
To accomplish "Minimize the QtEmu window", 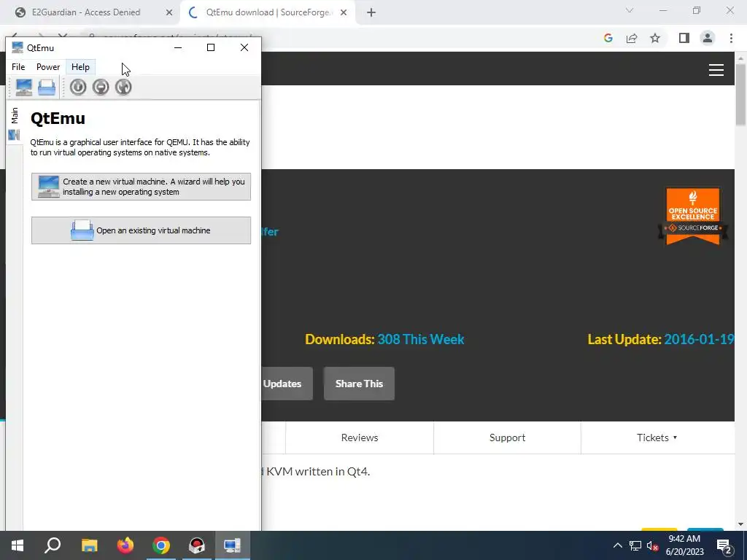I will [x=178, y=47].
